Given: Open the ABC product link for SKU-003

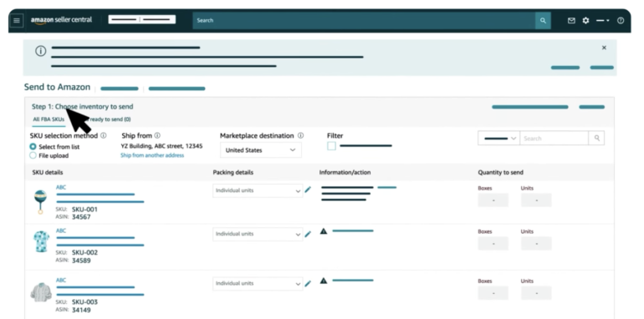Looking at the screenshot, I should pyautogui.click(x=61, y=281).
